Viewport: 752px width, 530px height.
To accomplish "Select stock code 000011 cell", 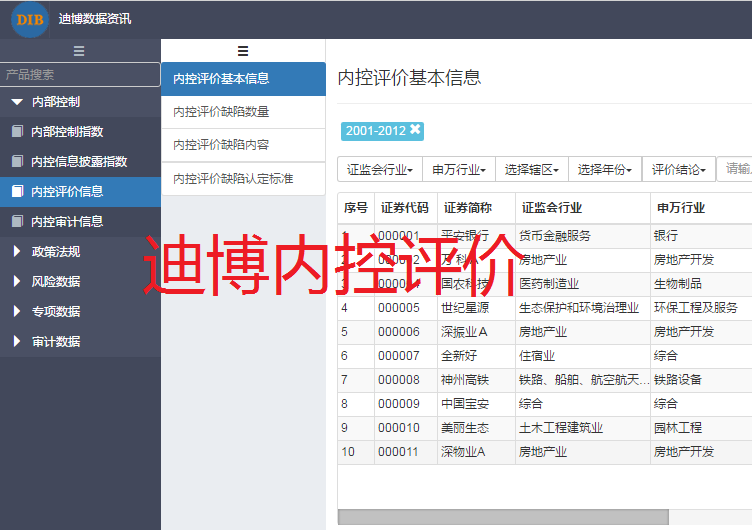I will [x=405, y=452].
